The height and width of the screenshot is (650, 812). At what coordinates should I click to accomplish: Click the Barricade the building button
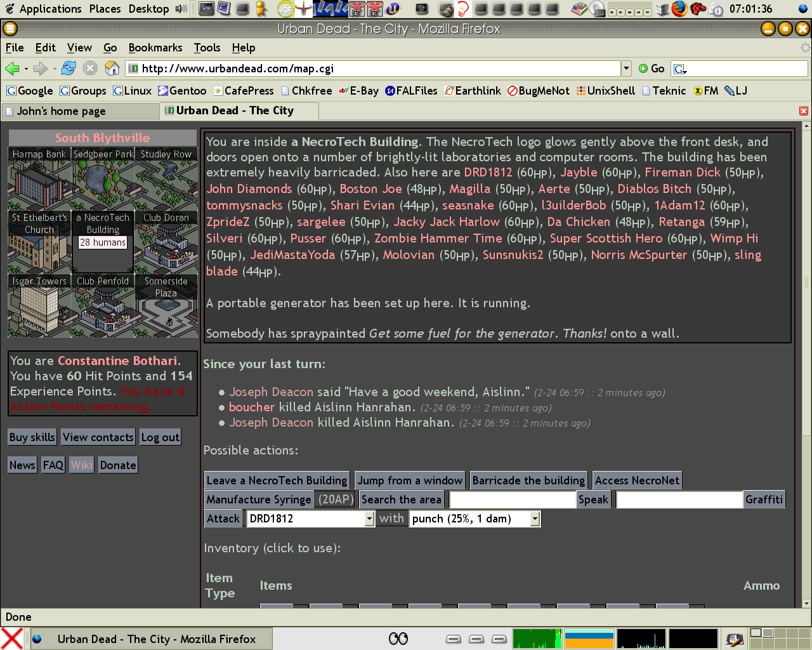[x=528, y=481]
